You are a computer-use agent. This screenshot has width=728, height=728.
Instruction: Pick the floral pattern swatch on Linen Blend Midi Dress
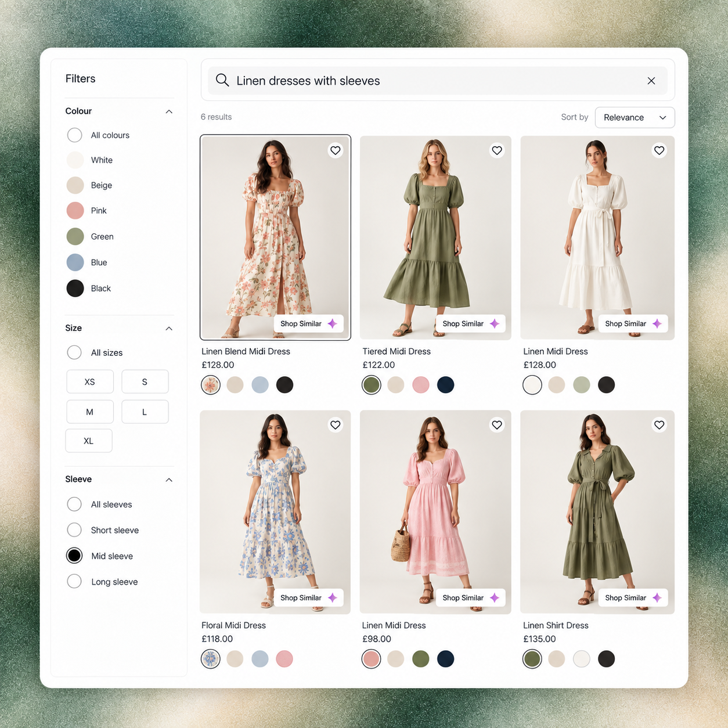(211, 384)
